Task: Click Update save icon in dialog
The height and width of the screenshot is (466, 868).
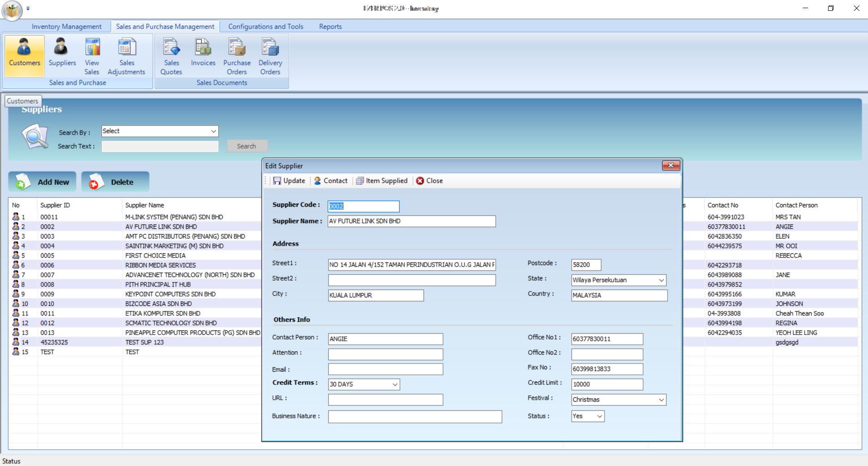Action: coord(289,180)
